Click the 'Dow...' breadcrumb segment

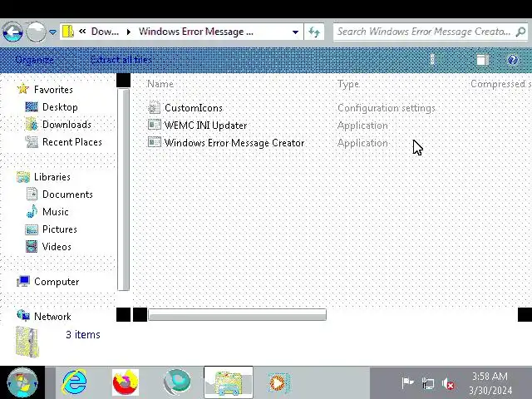(x=105, y=32)
